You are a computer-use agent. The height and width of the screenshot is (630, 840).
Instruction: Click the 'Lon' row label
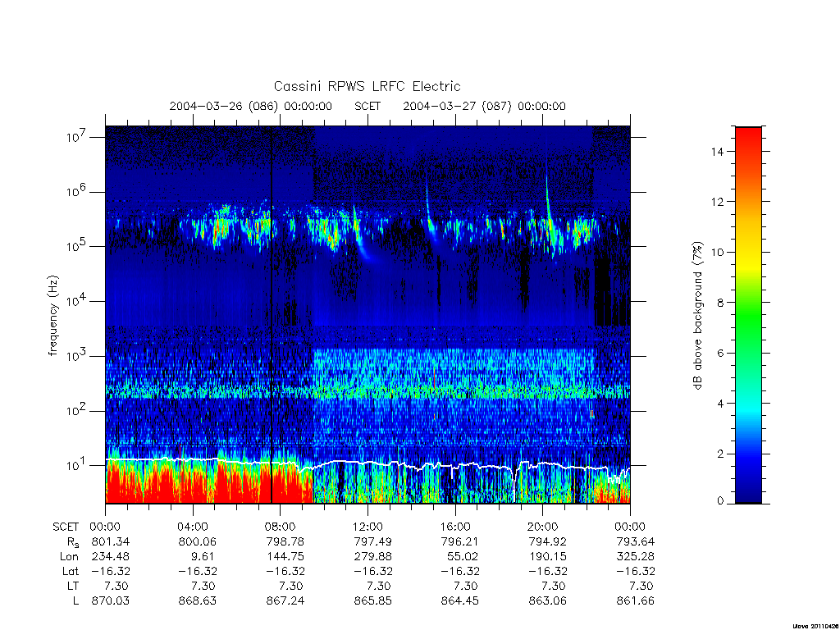coord(69,557)
